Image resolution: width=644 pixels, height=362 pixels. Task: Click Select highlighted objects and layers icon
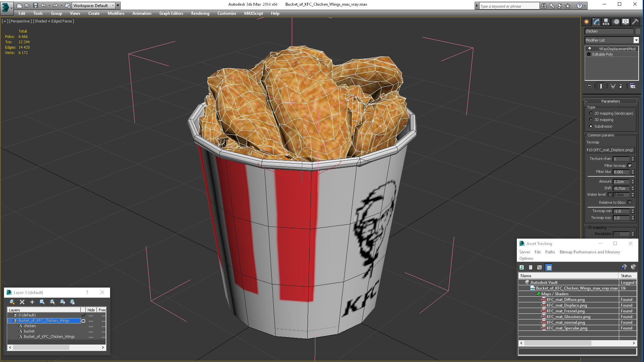pos(42,302)
